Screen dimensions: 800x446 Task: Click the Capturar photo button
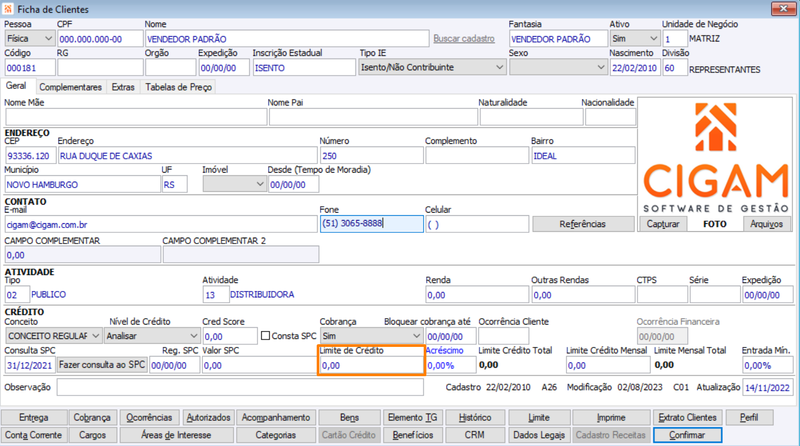coord(663,224)
